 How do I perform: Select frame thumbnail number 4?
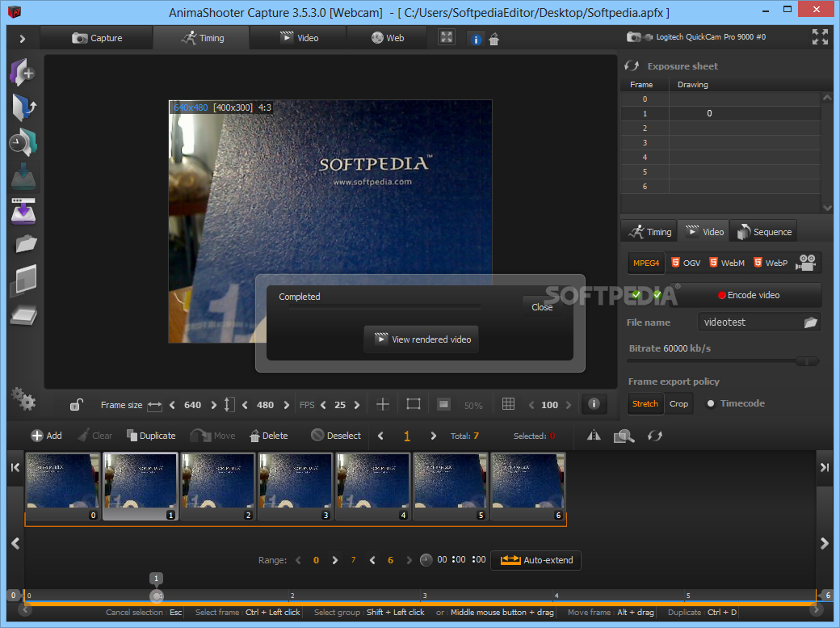click(x=373, y=487)
